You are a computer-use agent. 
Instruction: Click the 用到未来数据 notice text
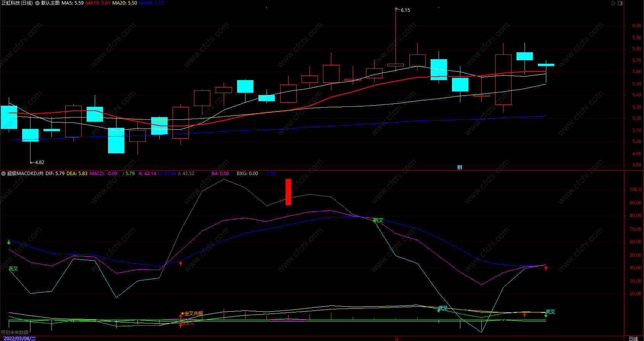[x=15, y=333]
